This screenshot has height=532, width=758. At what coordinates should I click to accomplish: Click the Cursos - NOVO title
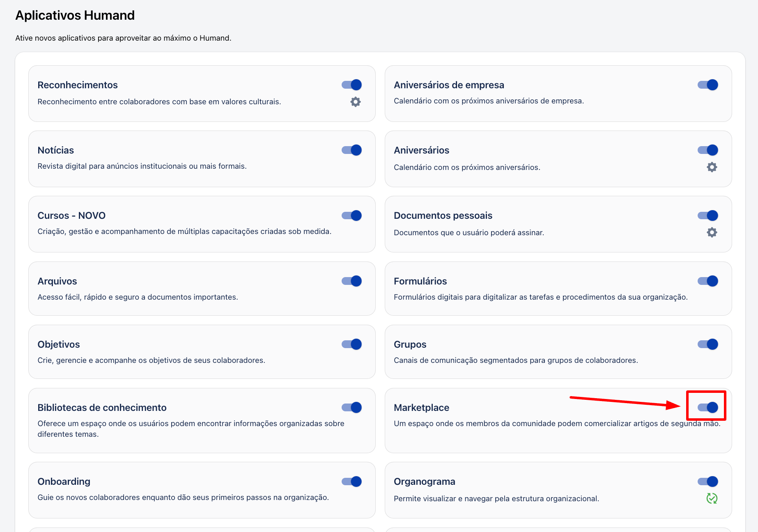coord(71,216)
